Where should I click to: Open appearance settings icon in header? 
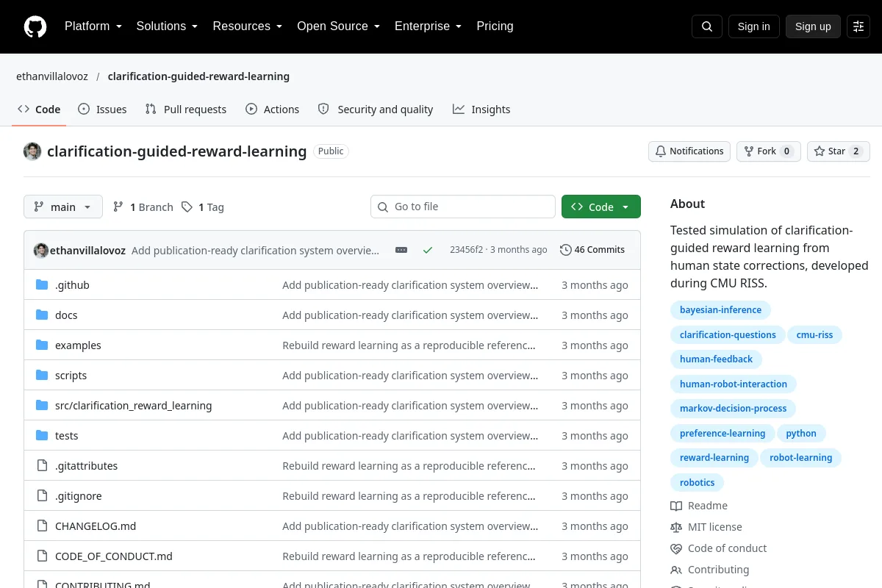(858, 26)
